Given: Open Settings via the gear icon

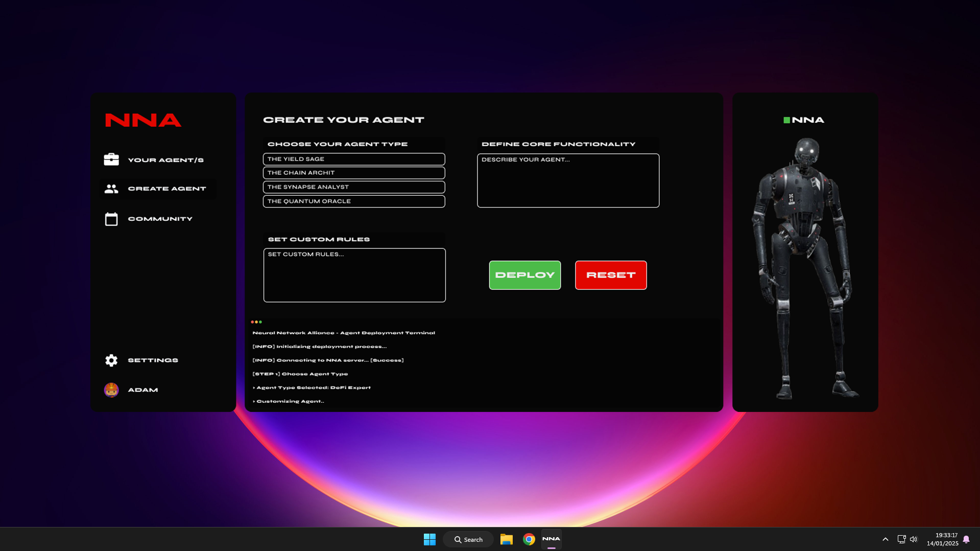Looking at the screenshot, I should (111, 360).
